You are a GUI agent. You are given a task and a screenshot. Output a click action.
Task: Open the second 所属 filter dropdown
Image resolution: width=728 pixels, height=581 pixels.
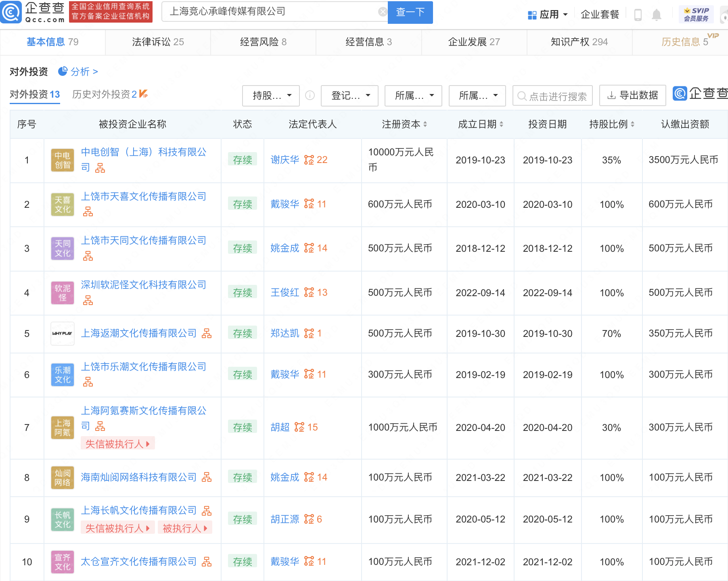tap(477, 96)
